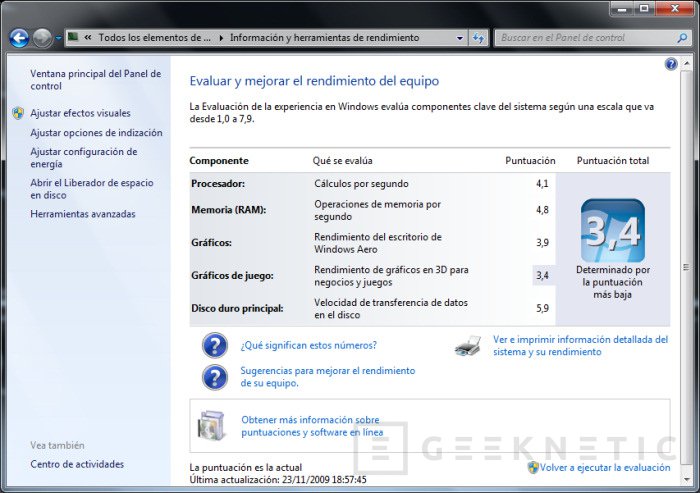Open 'Ajustar efectos visuales'
Image resolution: width=700 pixels, height=493 pixels.
80,113
